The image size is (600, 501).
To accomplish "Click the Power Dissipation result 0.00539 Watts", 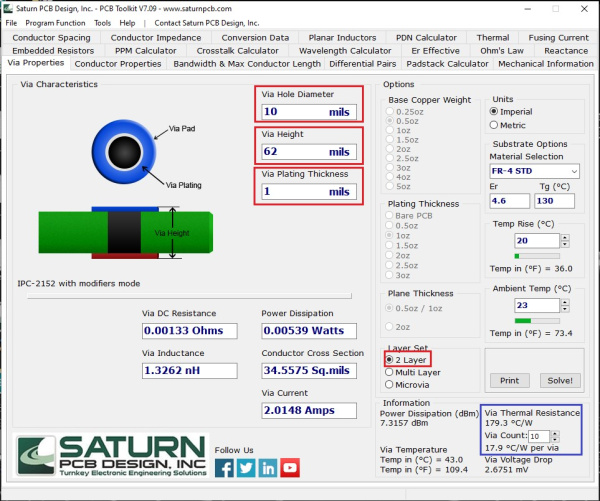I will [309, 331].
